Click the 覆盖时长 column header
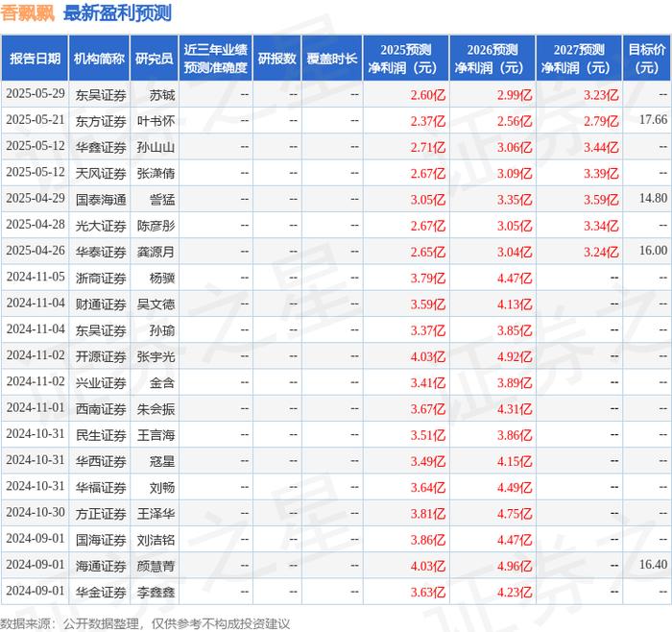This screenshot has width=672, height=632. 332,59
